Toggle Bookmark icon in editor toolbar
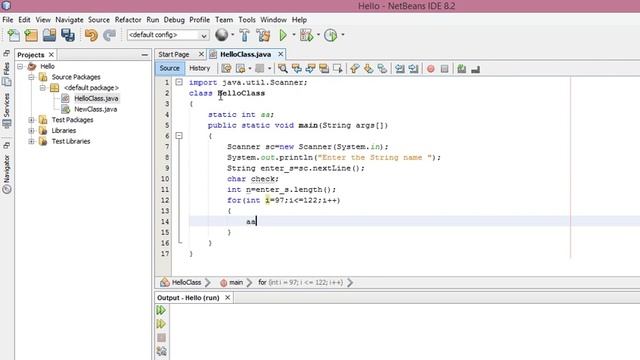 (382, 69)
